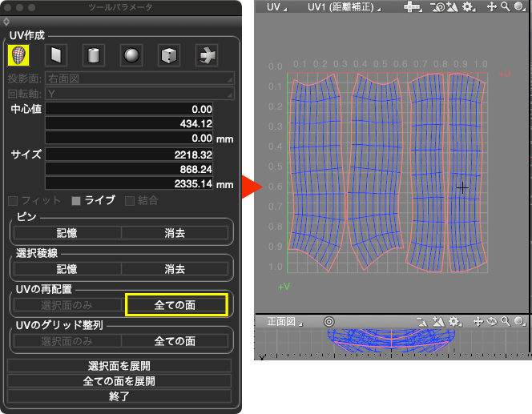Screen dimensions: 532x414
Task: Click the pan arrows icon in UV view
Action: coord(491,6)
